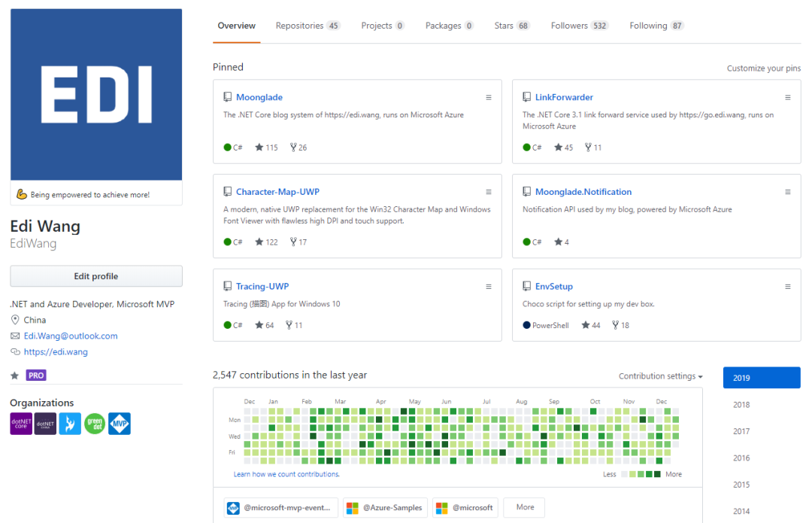This screenshot has height=523, width=812.
Task: Click the EDI profile avatar image
Action: coord(96,95)
